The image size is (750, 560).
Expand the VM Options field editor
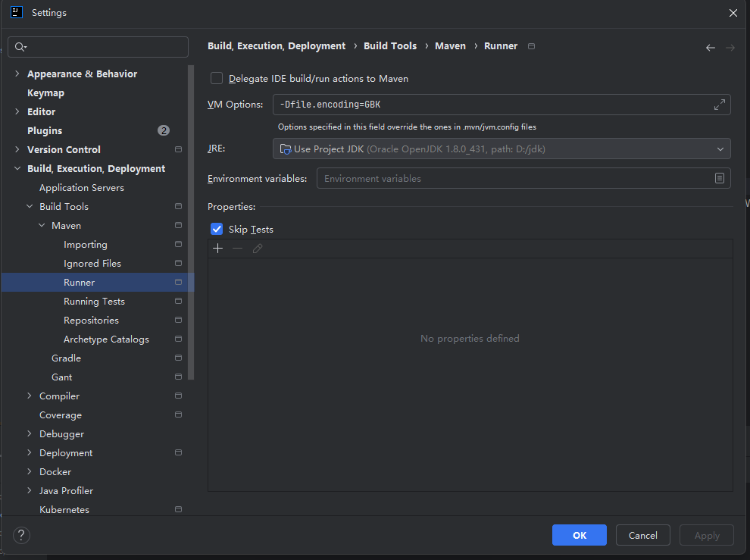click(719, 105)
